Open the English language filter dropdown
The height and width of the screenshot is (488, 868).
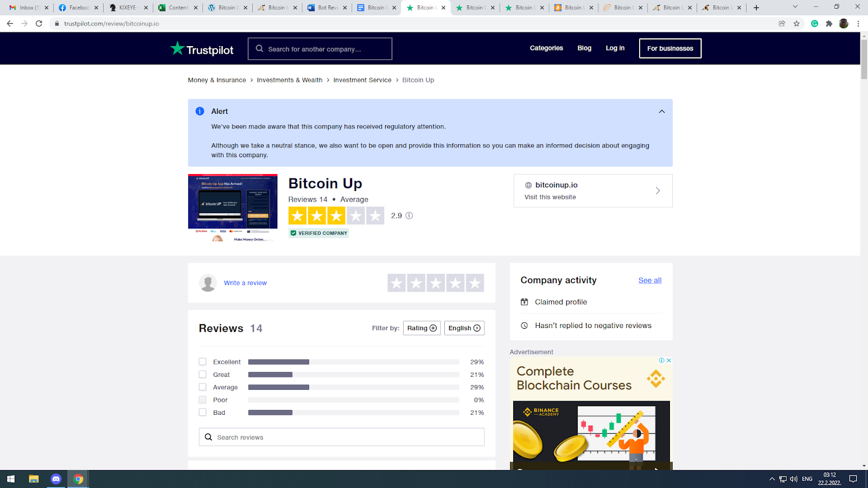(x=464, y=328)
